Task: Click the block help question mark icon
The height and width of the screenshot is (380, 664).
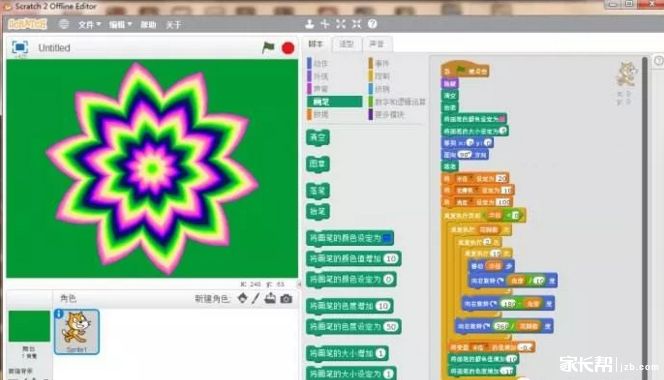Action: tap(372, 24)
